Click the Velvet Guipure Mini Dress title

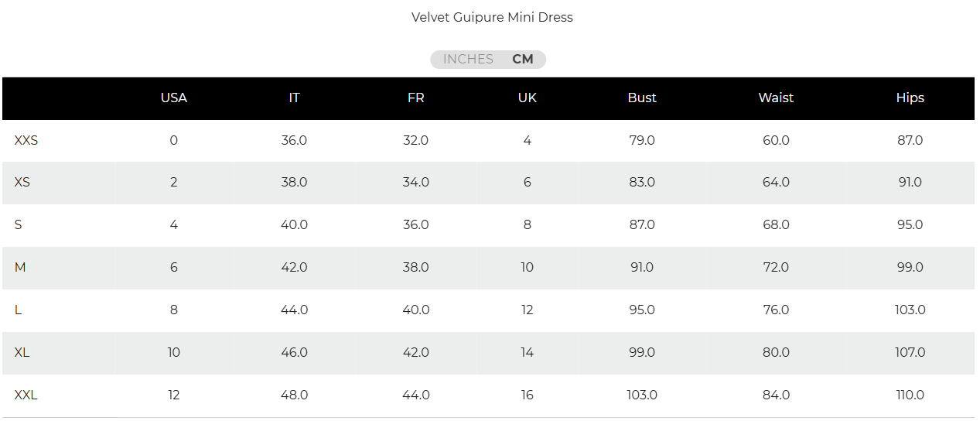(x=492, y=17)
